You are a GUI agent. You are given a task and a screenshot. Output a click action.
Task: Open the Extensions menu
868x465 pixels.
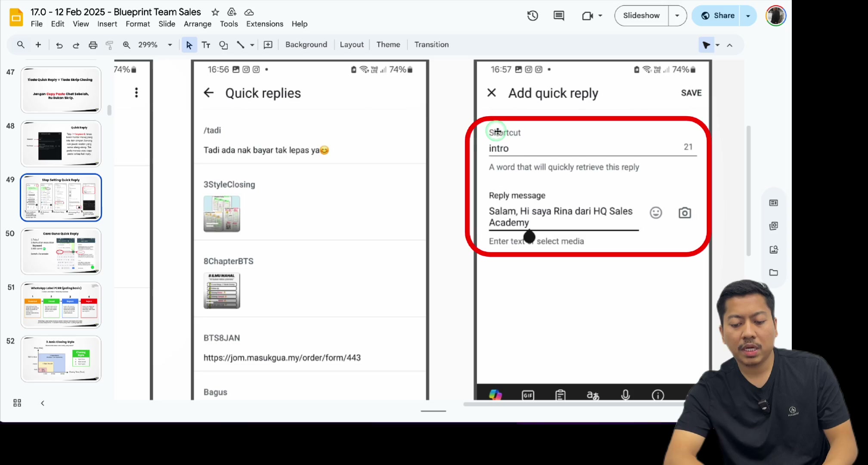pyautogui.click(x=264, y=24)
